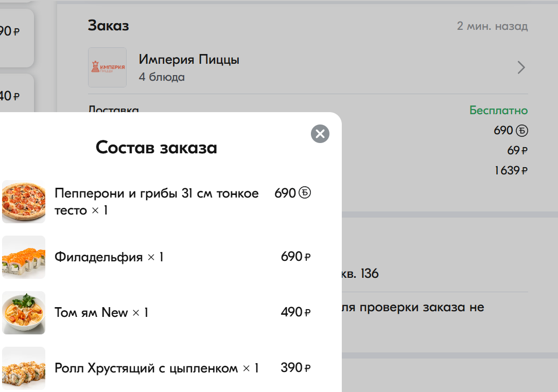
Task: Select the Филадельфия × 1 item name
Action: (109, 257)
